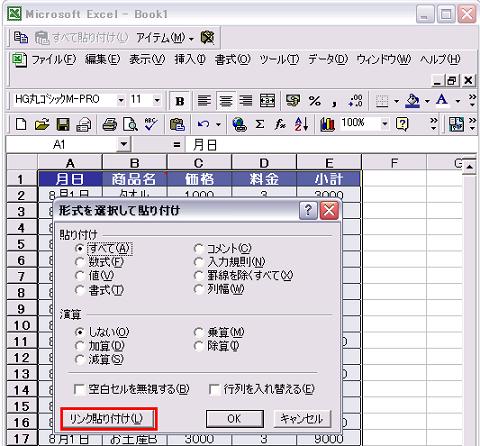Click the リンク貼り付け(L) button

pos(108,419)
